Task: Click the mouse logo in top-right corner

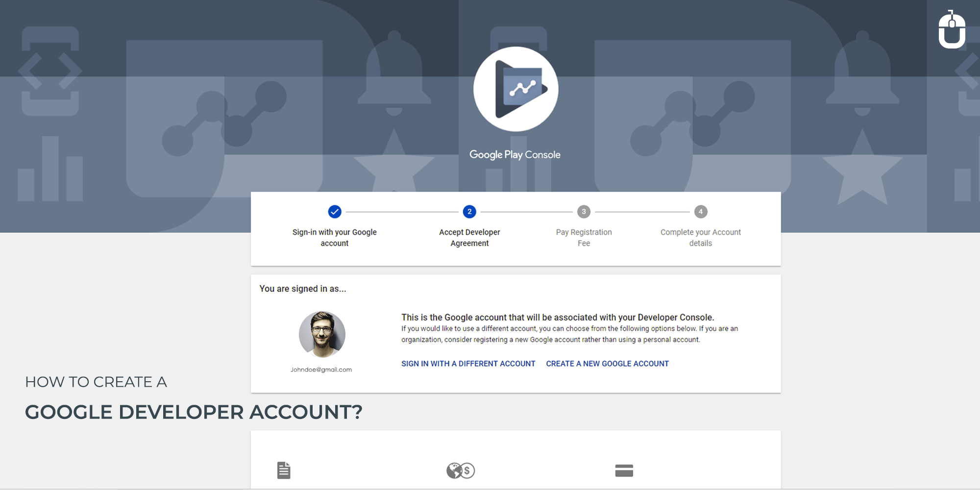Action: pyautogui.click(x=952, y=30)
